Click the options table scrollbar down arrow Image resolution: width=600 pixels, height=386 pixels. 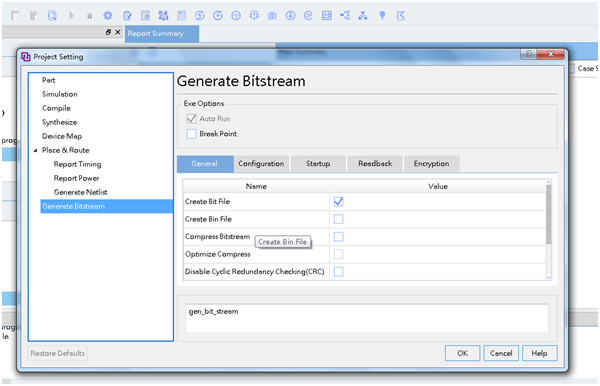[548, 277]
